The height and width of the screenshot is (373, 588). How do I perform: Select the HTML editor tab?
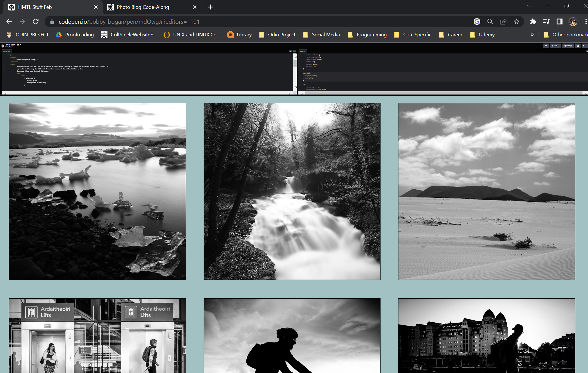click(x=7, y=51)
